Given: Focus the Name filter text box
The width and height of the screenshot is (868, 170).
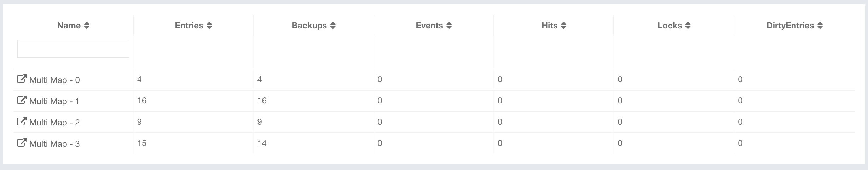Looking at the screenshot, I should pyautogui.click(x=73, y=49).
